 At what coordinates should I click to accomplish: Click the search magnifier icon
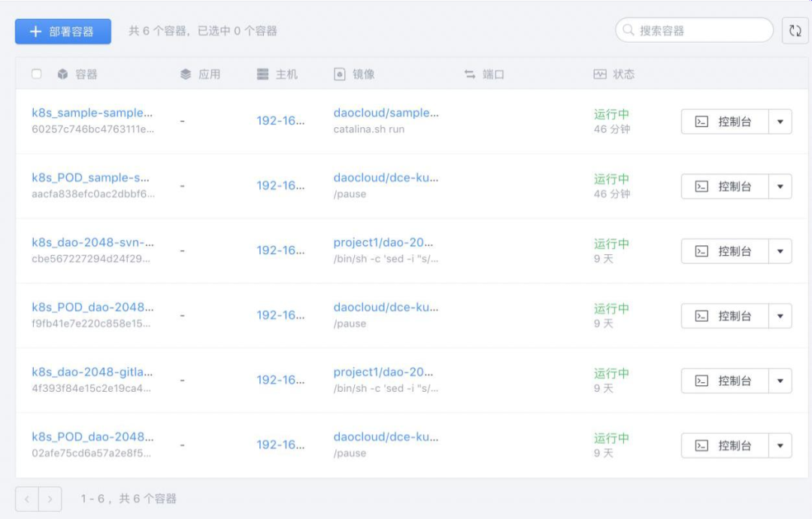click(x=629, y=31)
